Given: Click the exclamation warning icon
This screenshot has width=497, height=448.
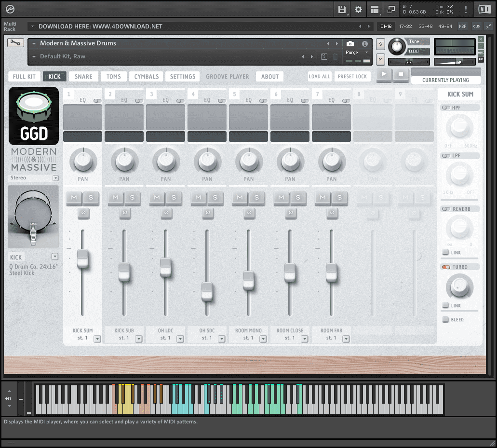Looking at the screenshot, I should tap(466, 10).
